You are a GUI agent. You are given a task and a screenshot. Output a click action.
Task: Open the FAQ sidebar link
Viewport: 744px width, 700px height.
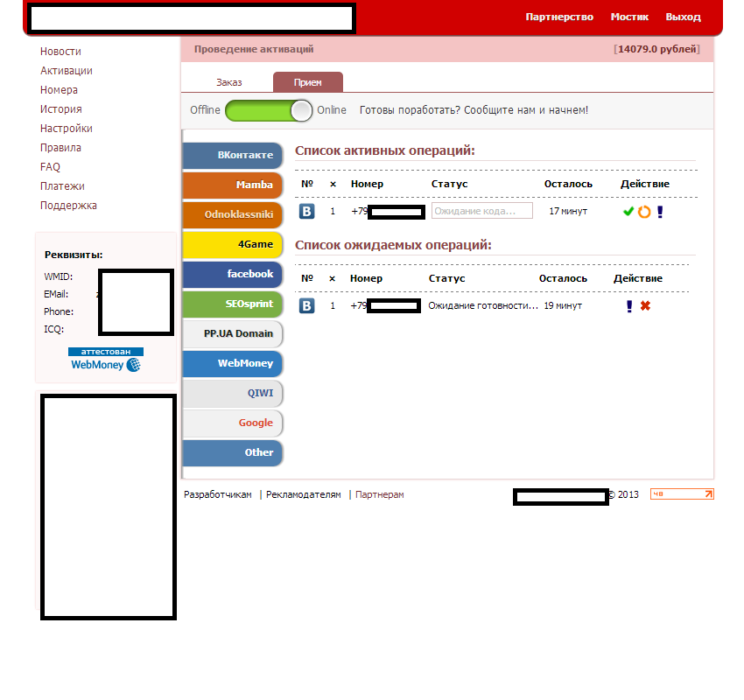[50, 167]
